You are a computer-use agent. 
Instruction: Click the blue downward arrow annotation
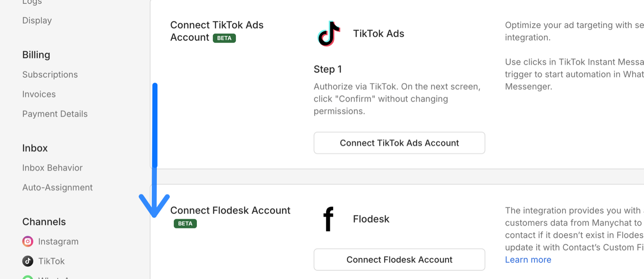tap(155, 150)
